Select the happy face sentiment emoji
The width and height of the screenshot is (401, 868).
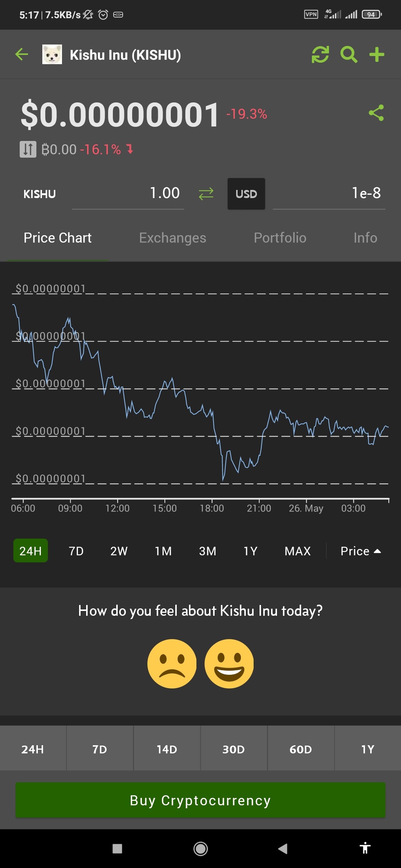(x=229, y=664)
